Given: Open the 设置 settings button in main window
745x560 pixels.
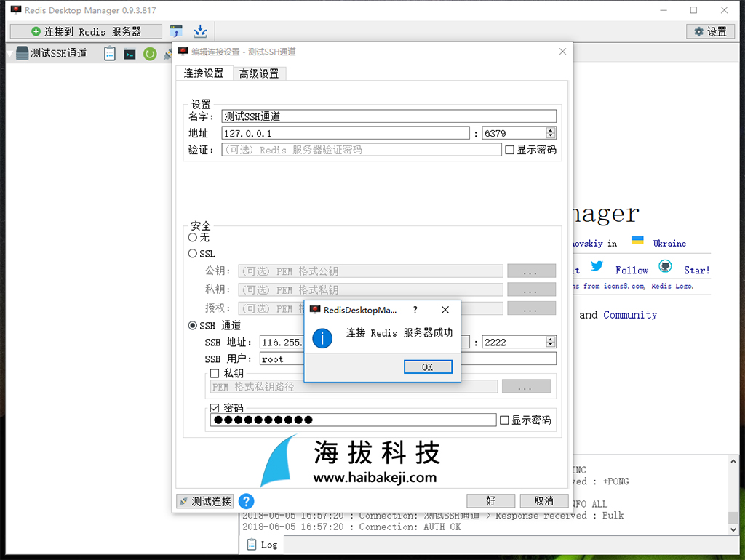Looking at the screenshot, I should click(710, 31).
